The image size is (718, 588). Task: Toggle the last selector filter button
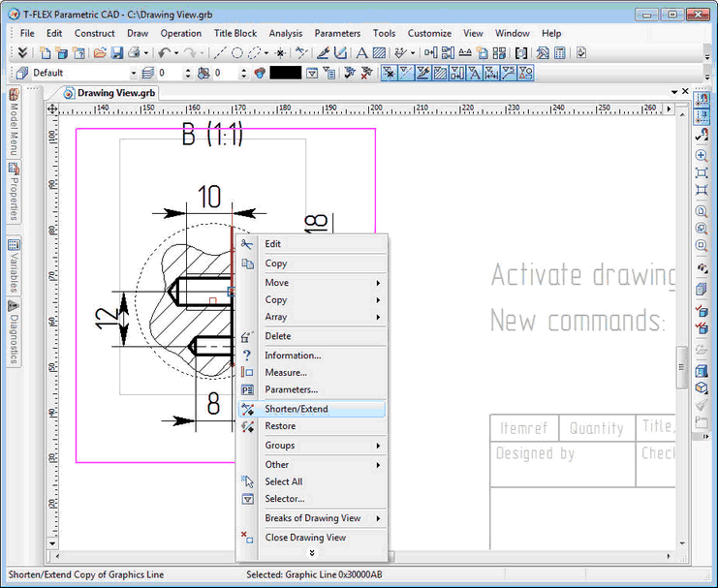[526, 73]
